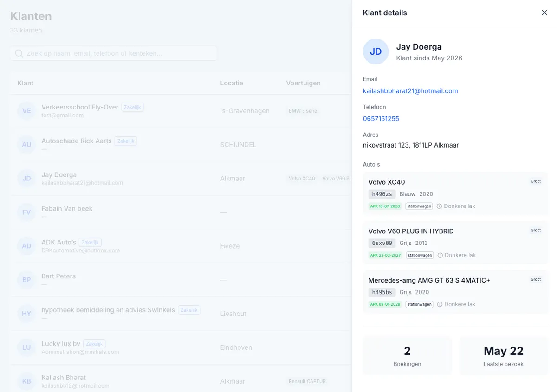Click the JD avatar in Klant details
Viewport: 557px width, 392px height.
[376, 51]
